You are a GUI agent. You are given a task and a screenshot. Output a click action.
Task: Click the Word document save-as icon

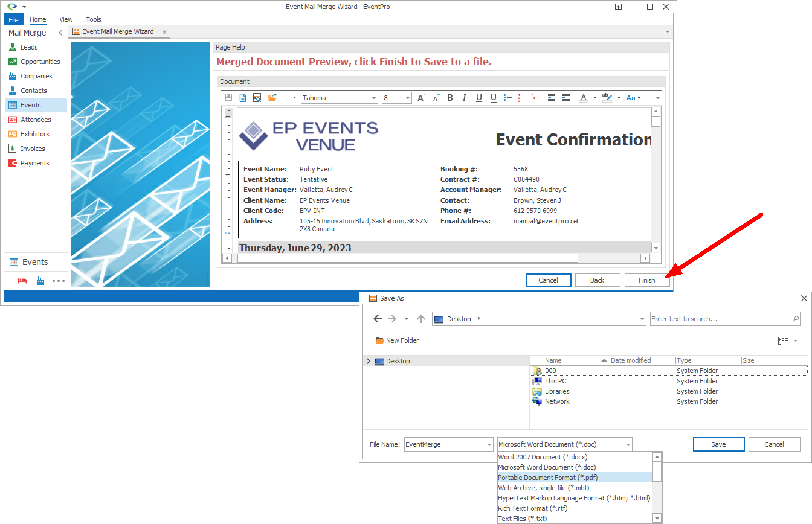(x=243, y=98)
